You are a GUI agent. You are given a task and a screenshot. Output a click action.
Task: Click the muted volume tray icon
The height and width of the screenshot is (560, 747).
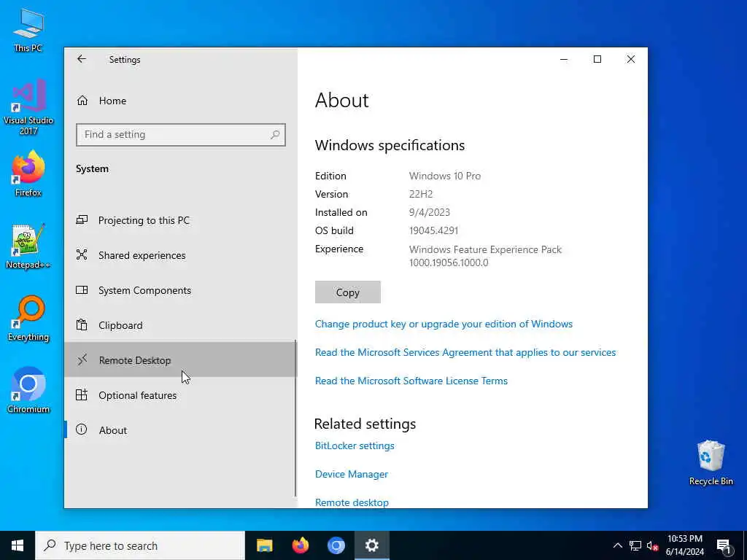pyautogui.click(x=652, y=545)
